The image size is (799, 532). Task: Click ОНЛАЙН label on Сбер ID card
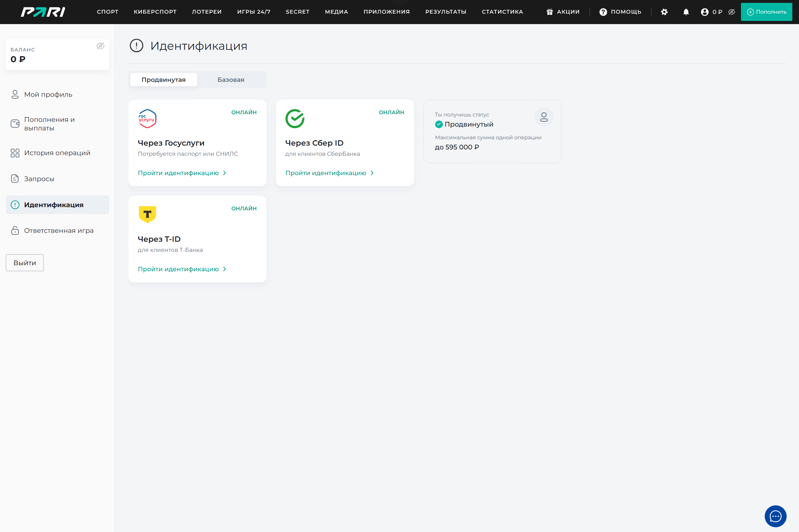click(x=391, y=112)
